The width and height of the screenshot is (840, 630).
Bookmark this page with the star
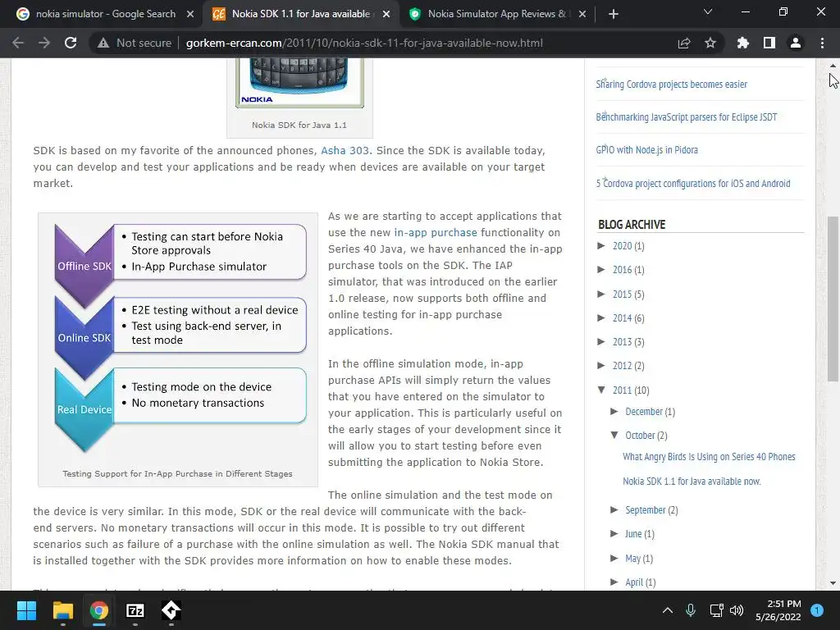tap(710, 43)
